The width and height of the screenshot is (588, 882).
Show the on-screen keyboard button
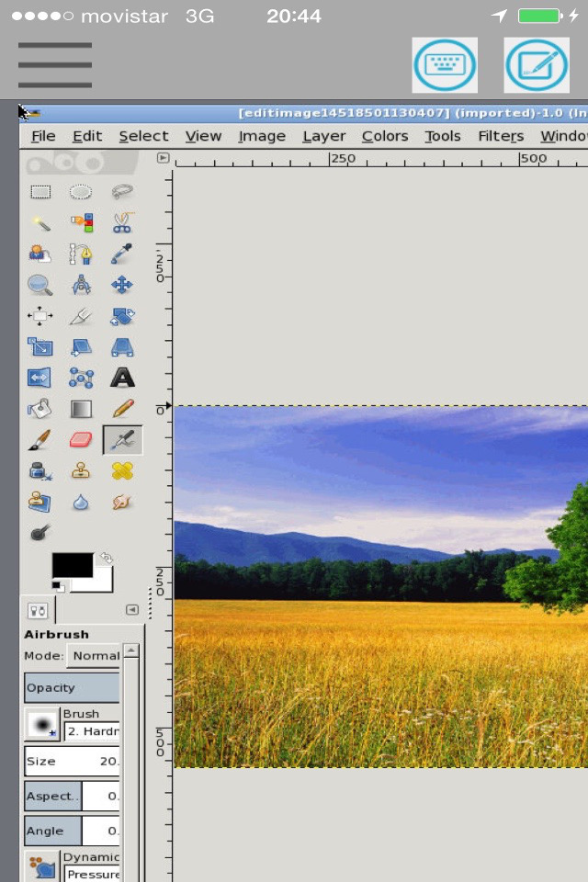[x=445, y=65]
